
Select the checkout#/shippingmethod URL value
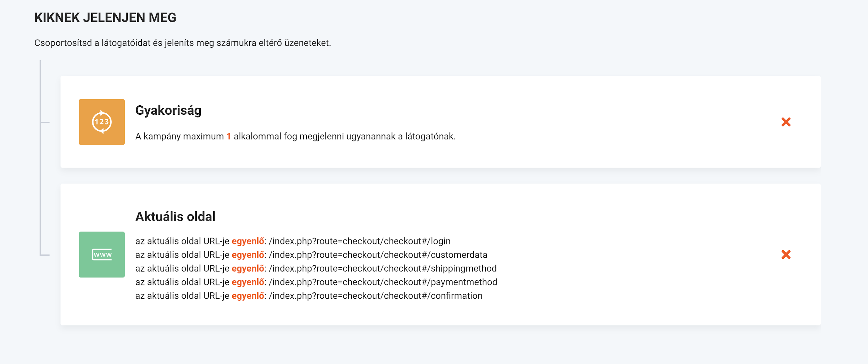click(382, 268)
